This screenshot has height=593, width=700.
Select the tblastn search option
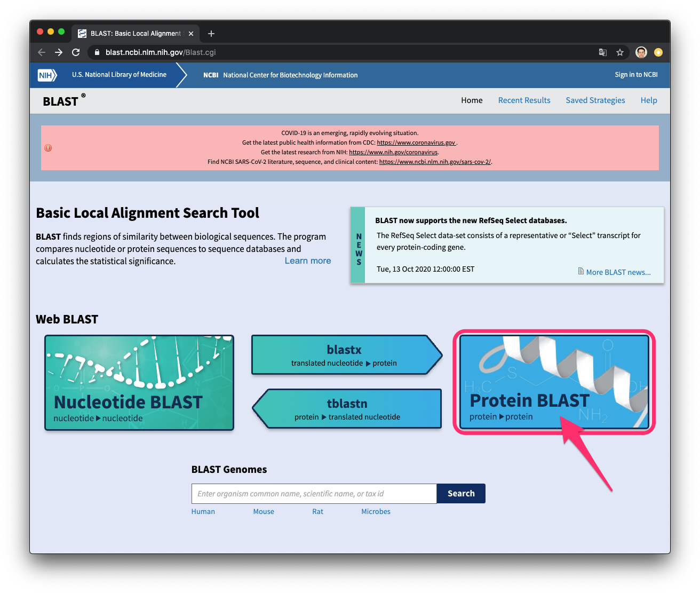(347, 409)
